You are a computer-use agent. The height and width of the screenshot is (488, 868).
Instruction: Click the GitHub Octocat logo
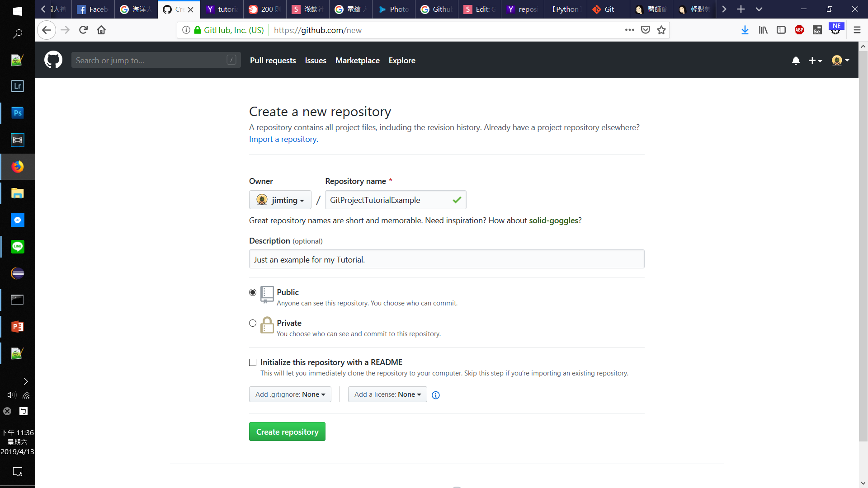(53, 60)
